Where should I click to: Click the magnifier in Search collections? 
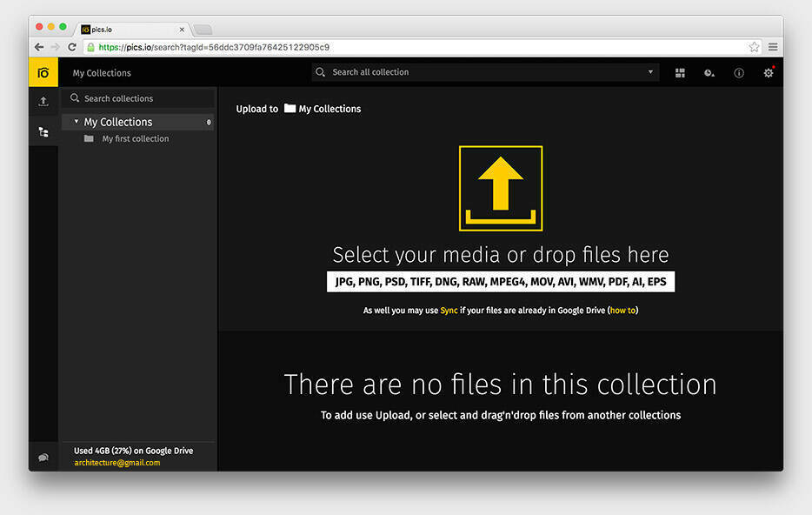click(x=75, y=98)
